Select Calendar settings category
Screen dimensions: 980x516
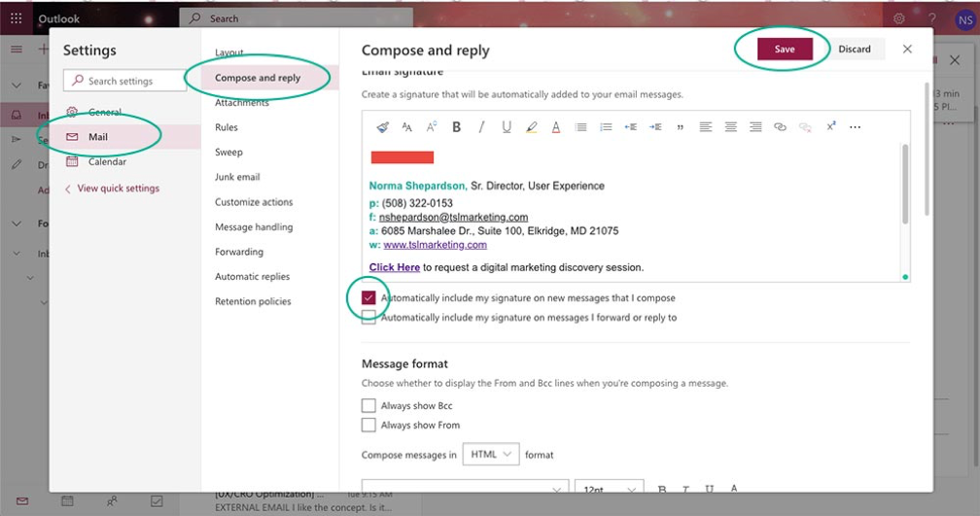point(125,161)
